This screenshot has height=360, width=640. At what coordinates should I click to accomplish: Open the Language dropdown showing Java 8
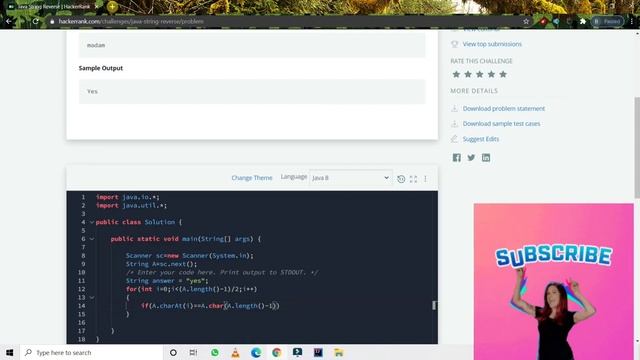coord(351,178)
